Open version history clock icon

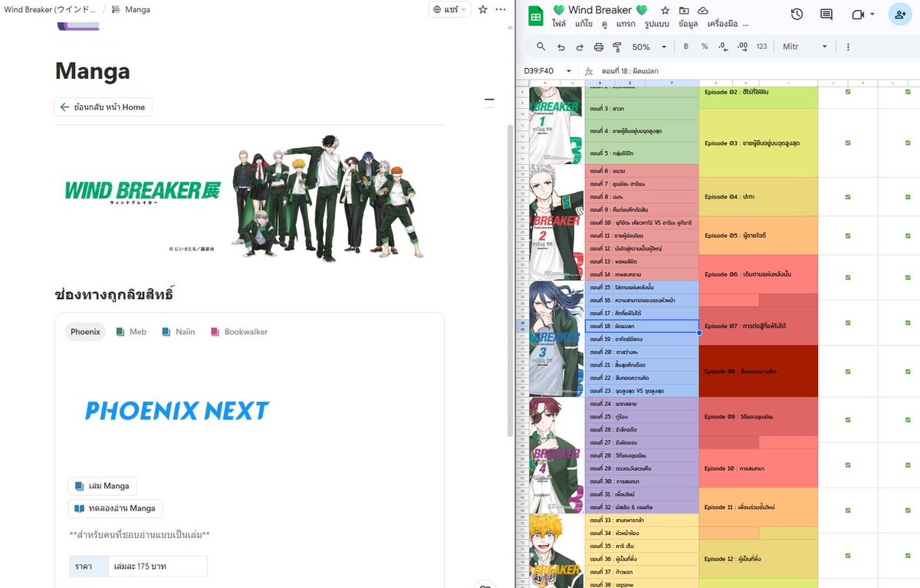797,15
